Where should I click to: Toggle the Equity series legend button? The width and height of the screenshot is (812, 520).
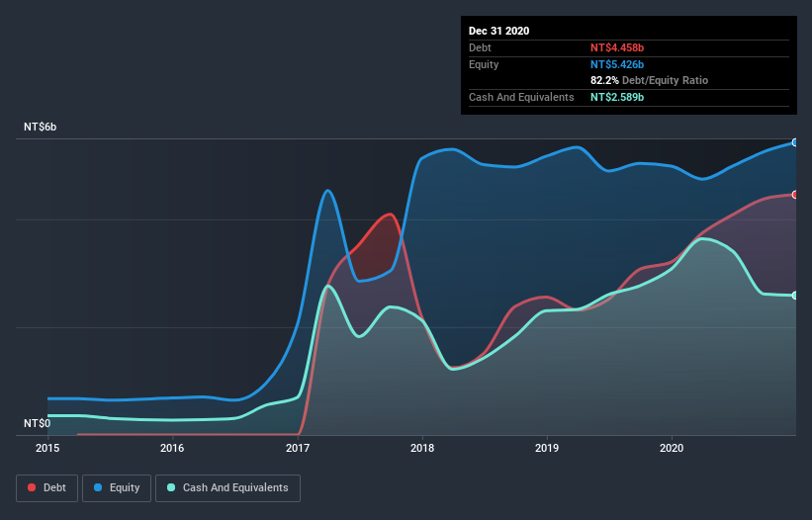coord(117,488)
